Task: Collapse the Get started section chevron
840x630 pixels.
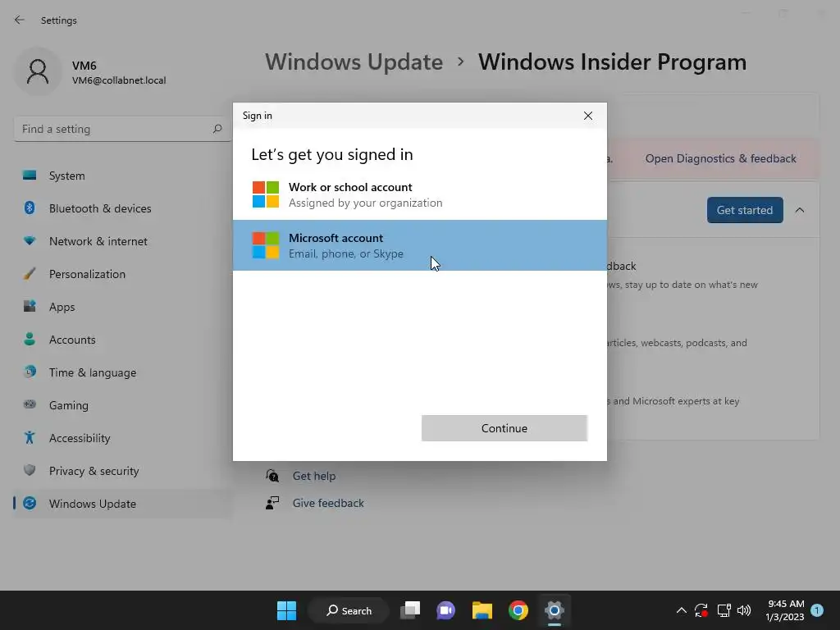Action: pos(799,210)
